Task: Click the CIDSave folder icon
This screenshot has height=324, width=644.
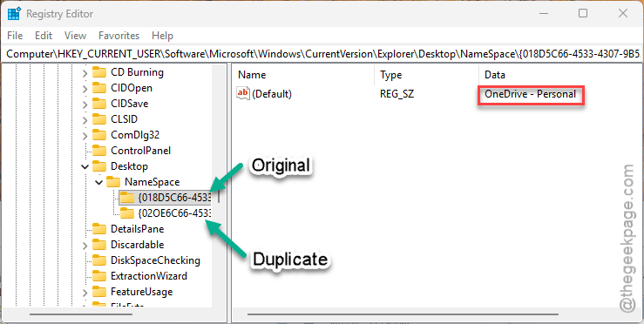Action: point(99,104)
